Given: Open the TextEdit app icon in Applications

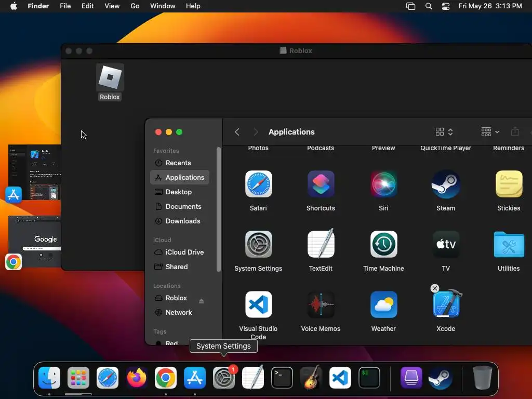Looking at the screenshot, I should pyautogui.click(x=321, y=244).
